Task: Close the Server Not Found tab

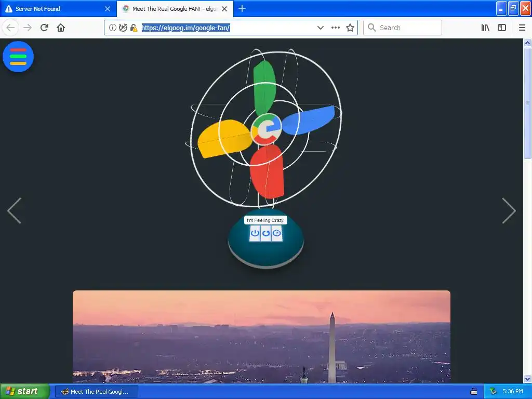Action: point(108,9)
